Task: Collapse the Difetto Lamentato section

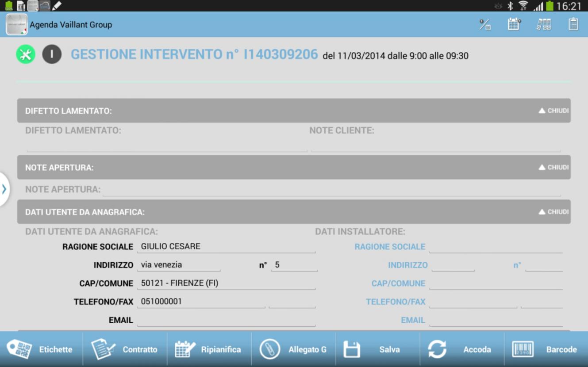Action: [553, 111]
